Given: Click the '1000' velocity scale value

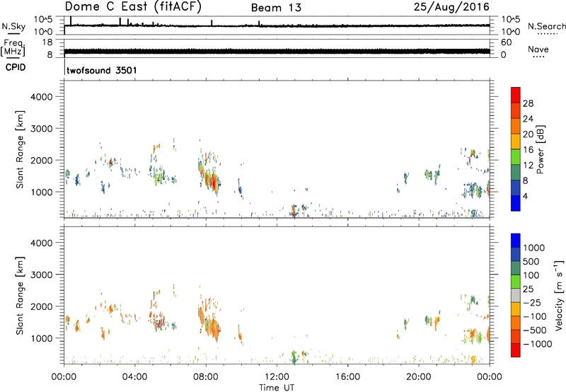Looking at the screenshot, I should tap(534, 248).
